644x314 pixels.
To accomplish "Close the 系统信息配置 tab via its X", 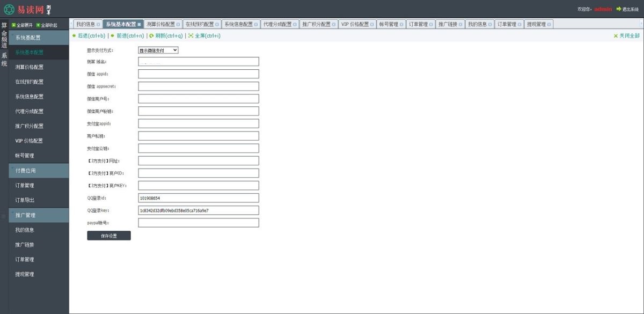I will pyautogui.click(x=256, y=25).
